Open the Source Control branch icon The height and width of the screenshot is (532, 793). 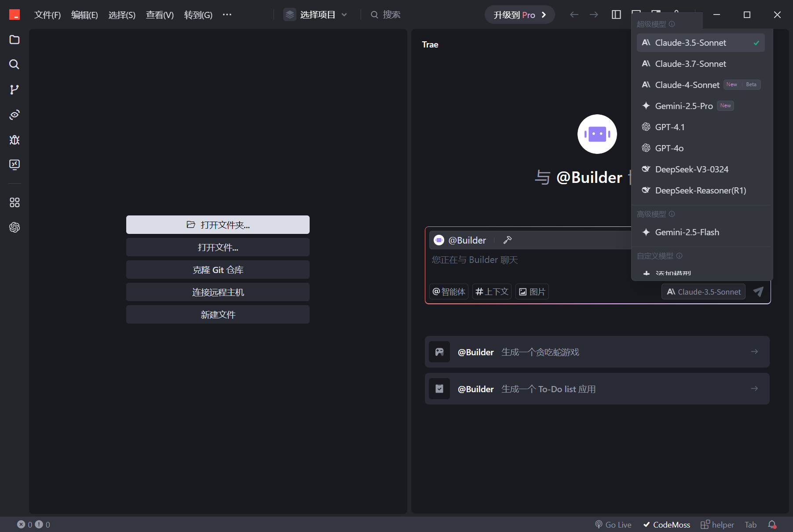pos(15,90)
